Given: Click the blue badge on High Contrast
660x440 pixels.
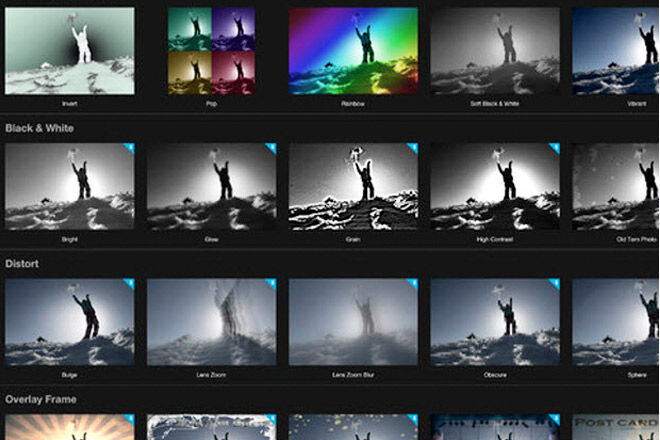Looking at the screenshot, I should (555, 147).
